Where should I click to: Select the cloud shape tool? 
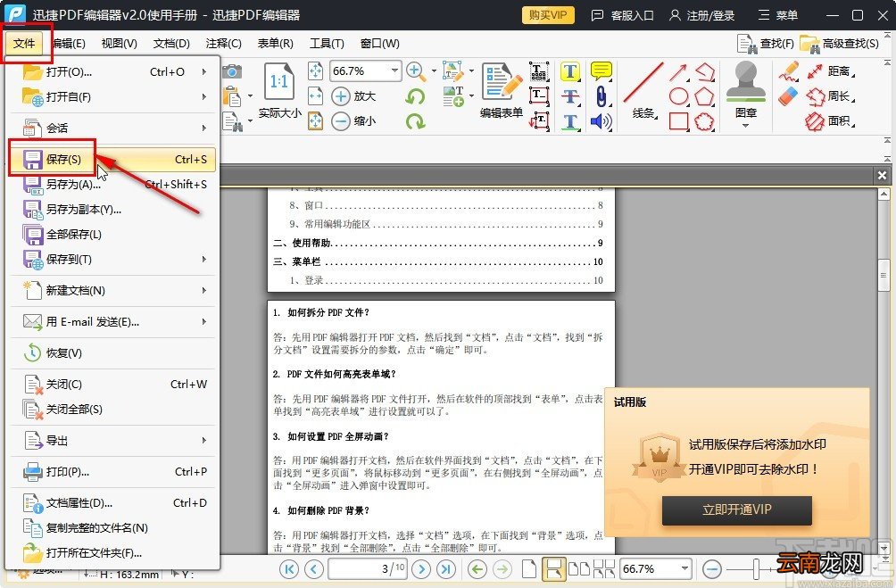704,121
